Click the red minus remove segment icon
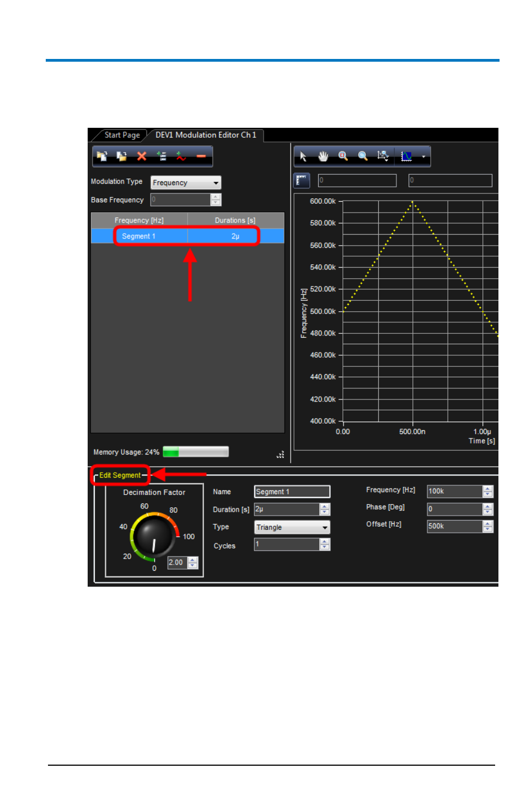526x812 pixels. click(201, 156)
